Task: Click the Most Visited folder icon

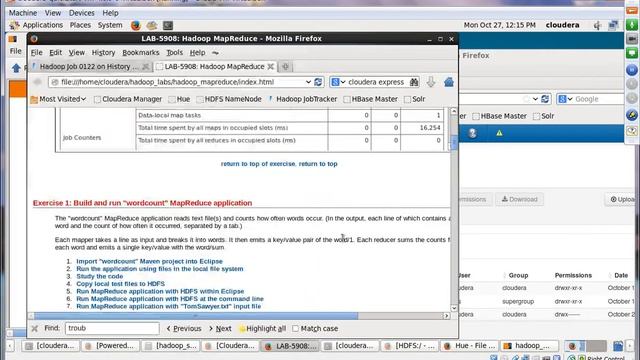Action: 34,99
